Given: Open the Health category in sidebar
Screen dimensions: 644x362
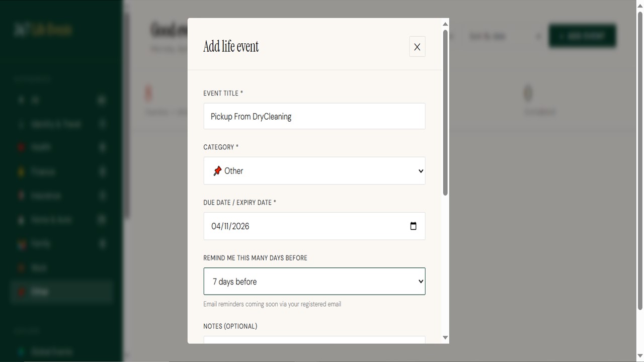Looking at the screenshot, I should tap(40, 147).
